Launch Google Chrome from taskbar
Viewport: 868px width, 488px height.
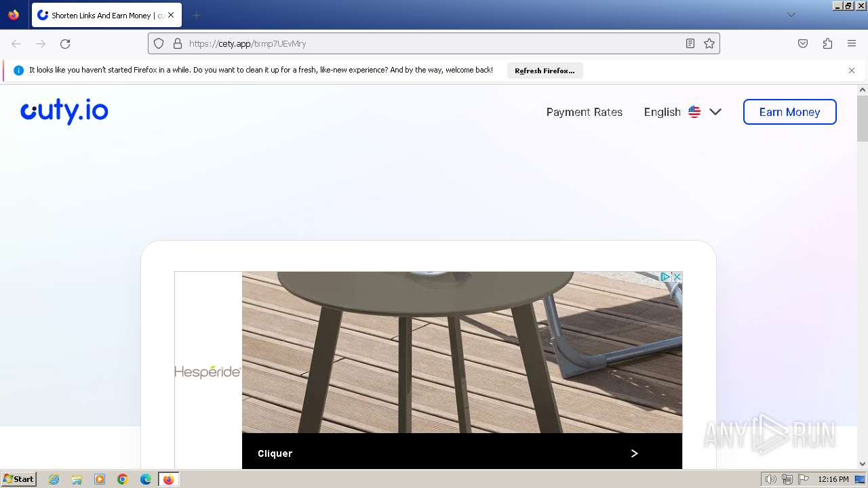coord(123,479)
